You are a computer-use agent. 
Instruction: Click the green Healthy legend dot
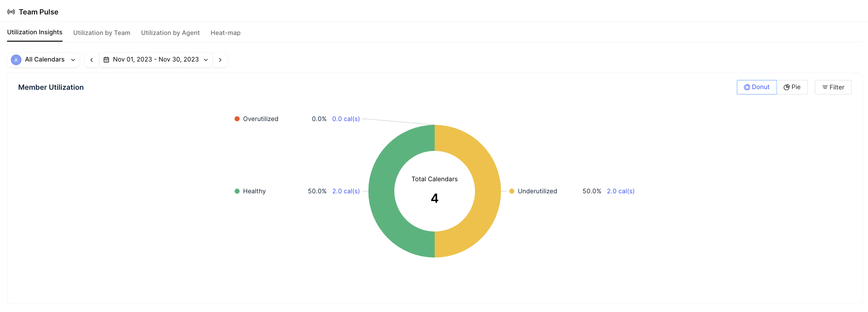click(x=237, y=191)
